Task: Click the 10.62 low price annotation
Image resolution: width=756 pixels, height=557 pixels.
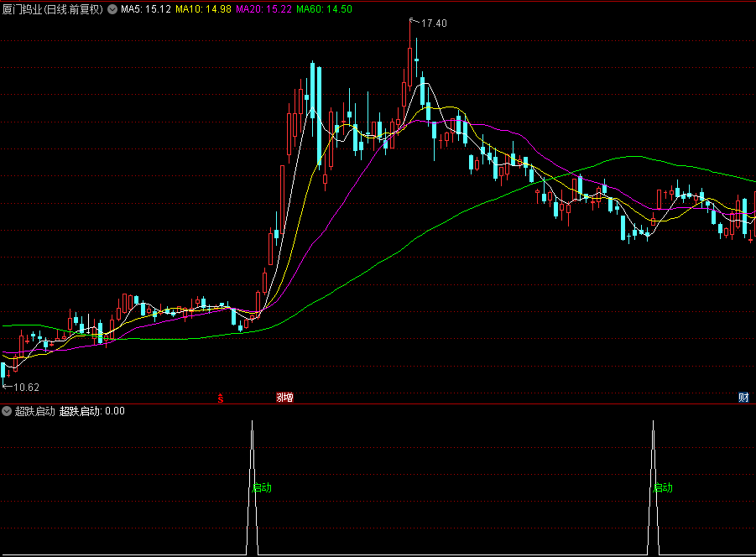Action: pyautogui.click(x=27, y=388)
